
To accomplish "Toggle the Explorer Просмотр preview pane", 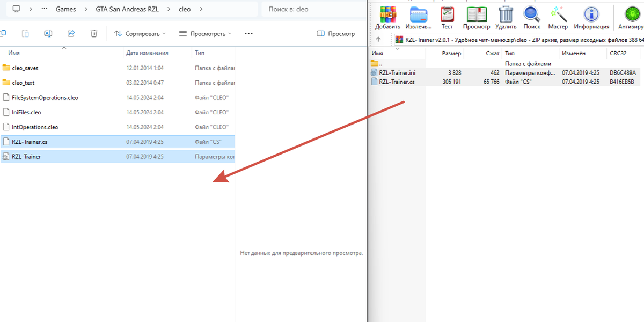I will tap(336, 33).
